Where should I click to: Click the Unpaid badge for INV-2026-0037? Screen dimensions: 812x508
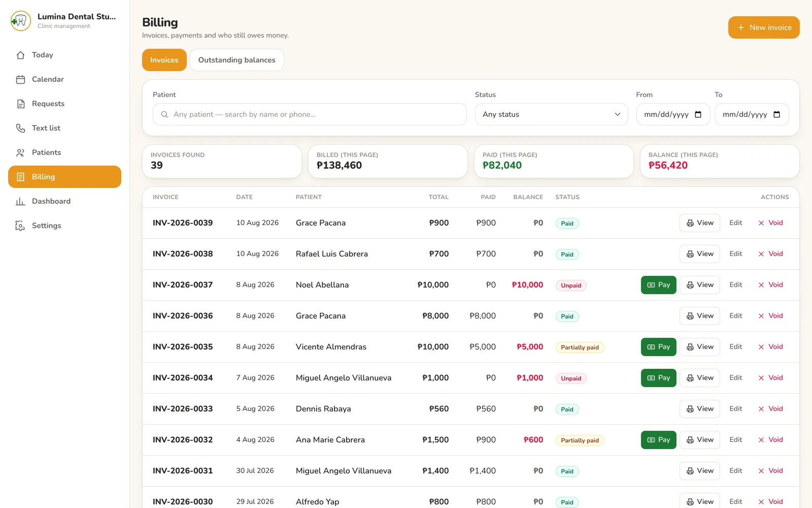(571, 285)
